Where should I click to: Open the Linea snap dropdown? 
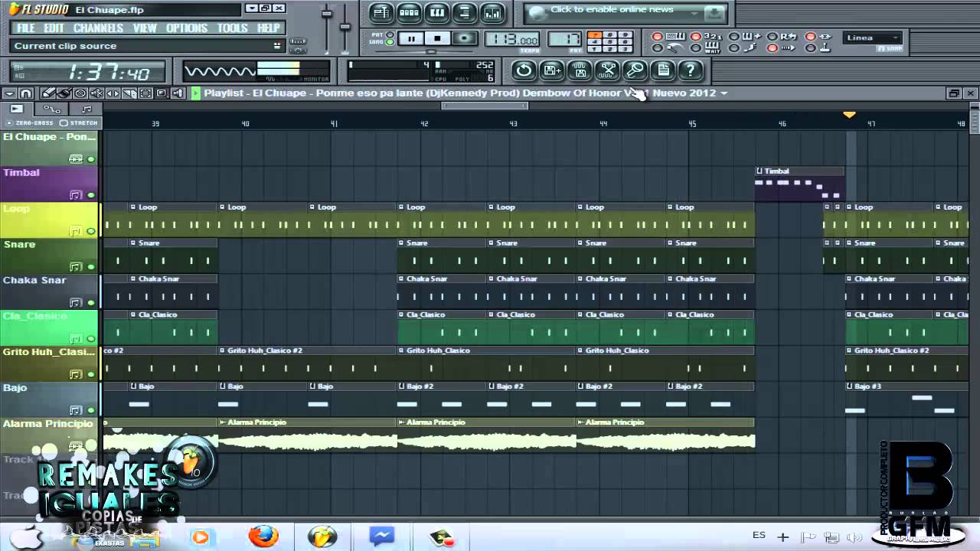pyautogui.click(x=874, y=37)
